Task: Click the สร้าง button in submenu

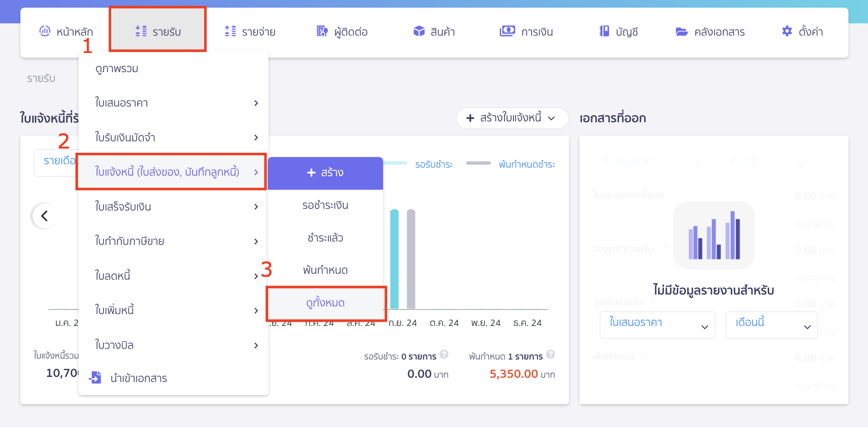Action: point(325,173)
